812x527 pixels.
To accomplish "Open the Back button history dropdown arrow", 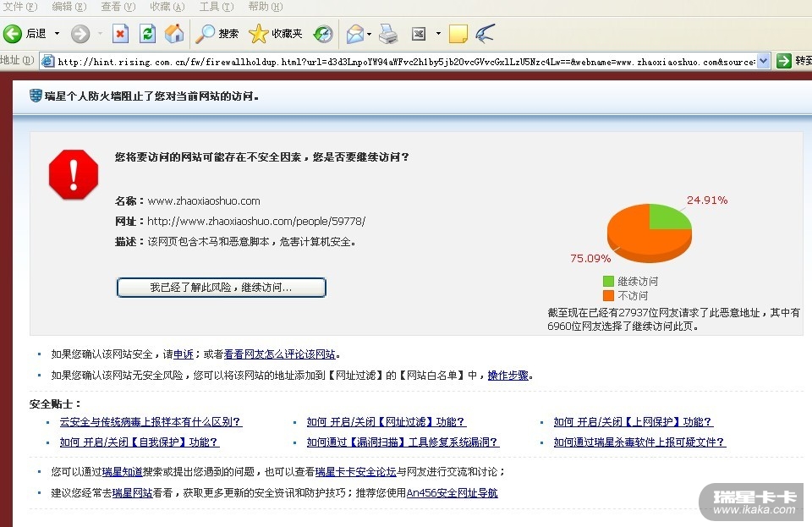I will [57, 34].
